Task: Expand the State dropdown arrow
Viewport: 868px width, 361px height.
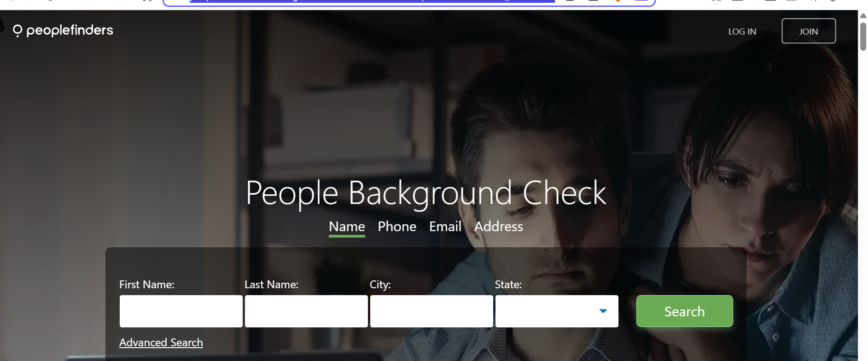Action: (x=603, y=311)
